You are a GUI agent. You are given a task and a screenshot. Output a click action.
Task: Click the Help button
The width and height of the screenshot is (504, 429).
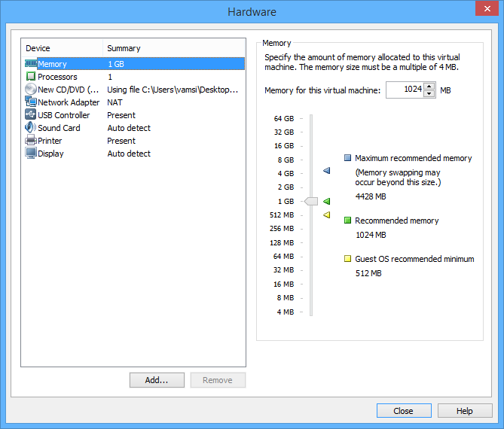tap(465, 411)
